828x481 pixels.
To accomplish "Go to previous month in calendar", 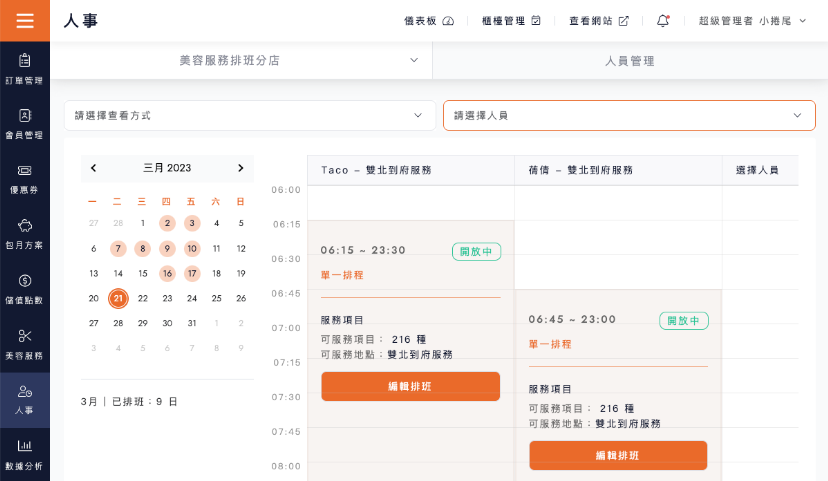I will (x=93, y=168).
